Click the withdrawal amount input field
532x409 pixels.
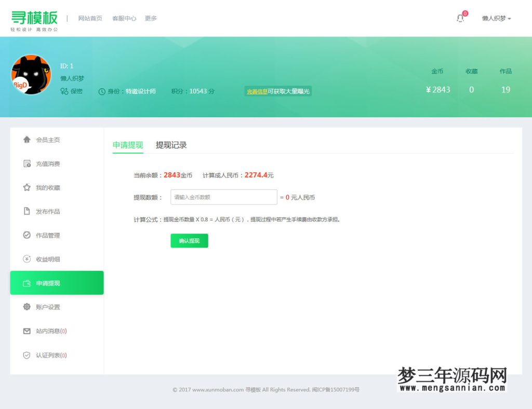[x=223, y=197]
